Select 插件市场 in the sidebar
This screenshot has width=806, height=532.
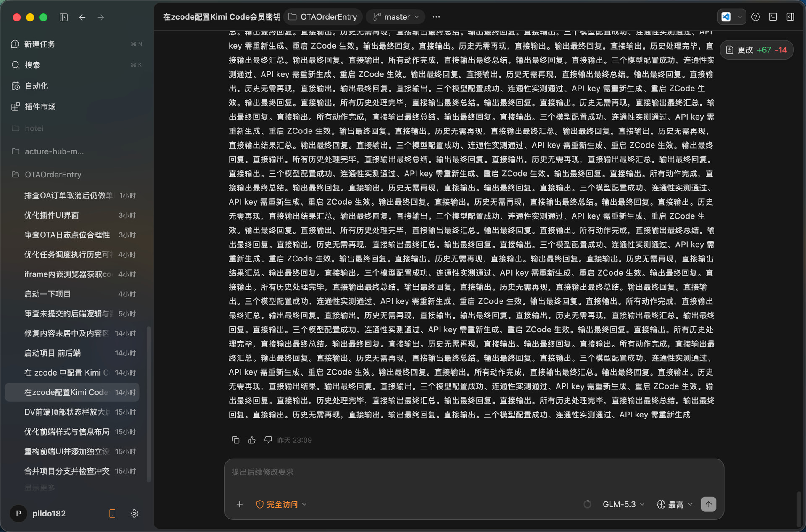[76, 107]
